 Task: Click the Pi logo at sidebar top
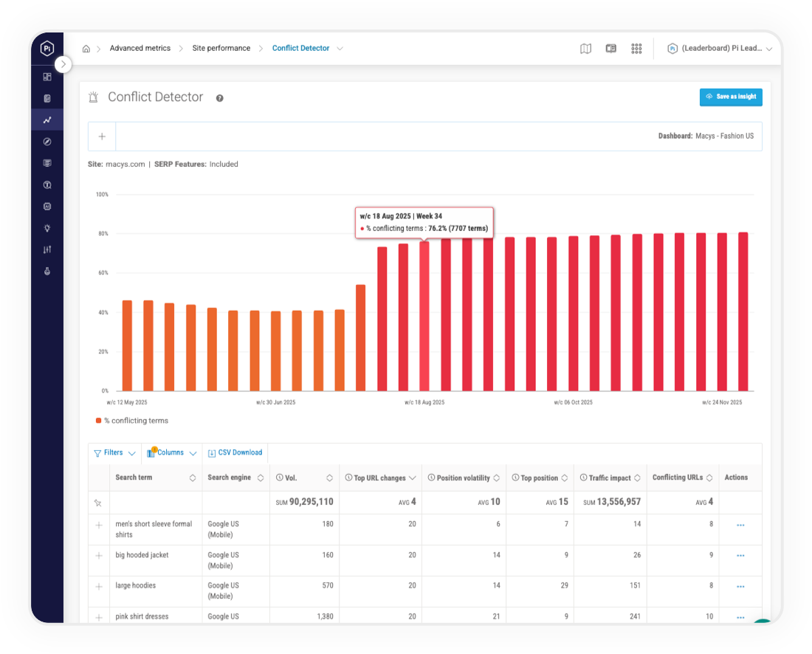tap(47, 47)
